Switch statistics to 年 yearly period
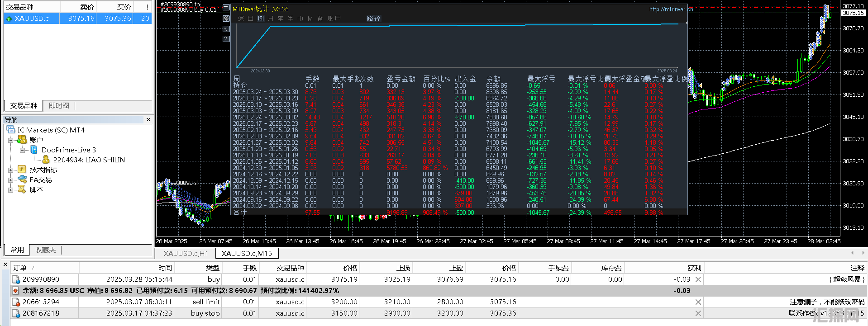868x326 pixels. (290, 19)
